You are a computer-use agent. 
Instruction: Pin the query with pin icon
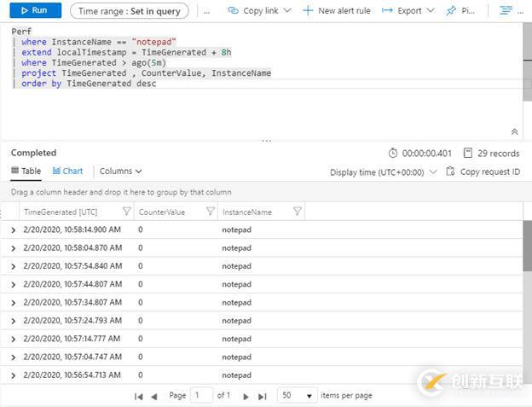point(450,11)
